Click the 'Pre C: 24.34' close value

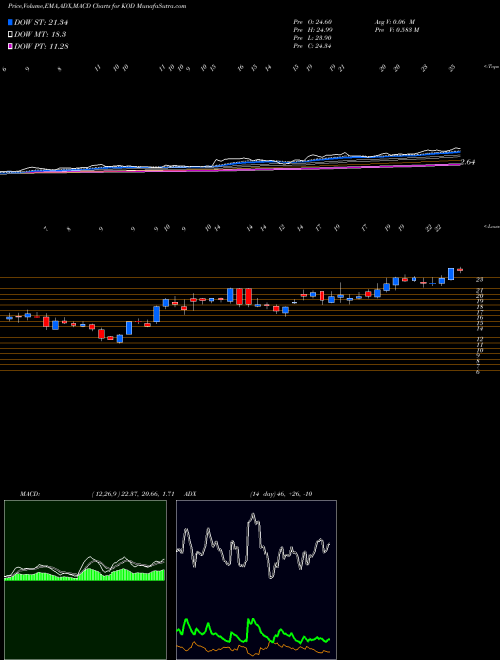pos(313,46)
